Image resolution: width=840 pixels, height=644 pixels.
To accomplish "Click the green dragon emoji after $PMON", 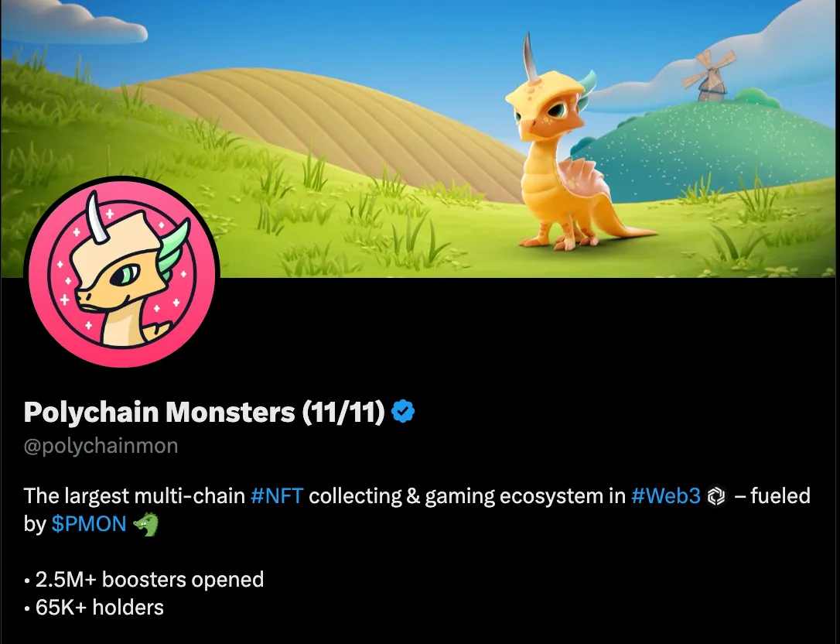I will [145, 525].
